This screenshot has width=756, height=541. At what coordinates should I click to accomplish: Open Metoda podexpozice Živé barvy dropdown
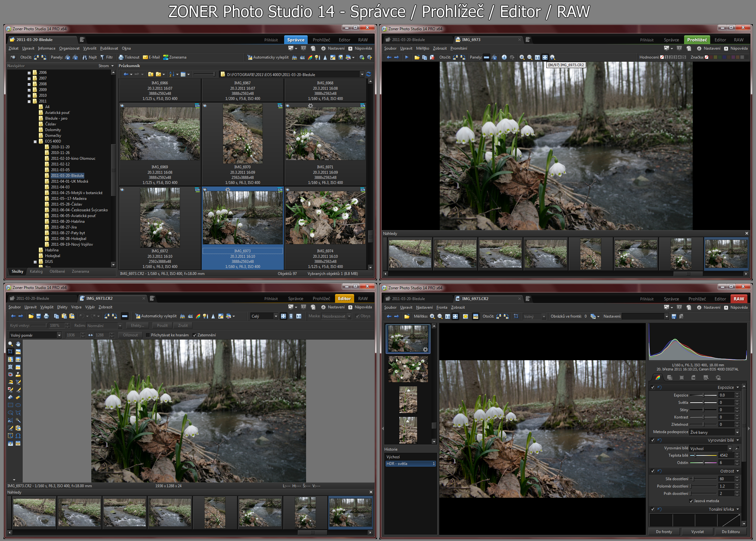715,432
